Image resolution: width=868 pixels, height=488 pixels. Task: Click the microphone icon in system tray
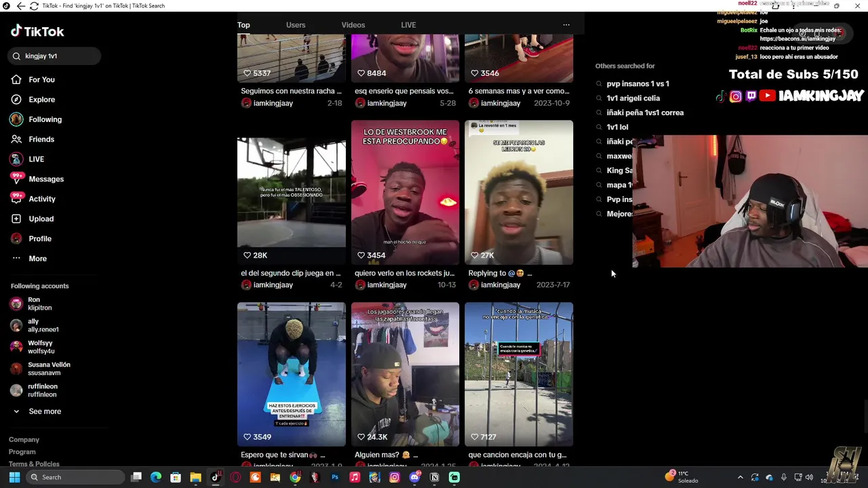783,477
